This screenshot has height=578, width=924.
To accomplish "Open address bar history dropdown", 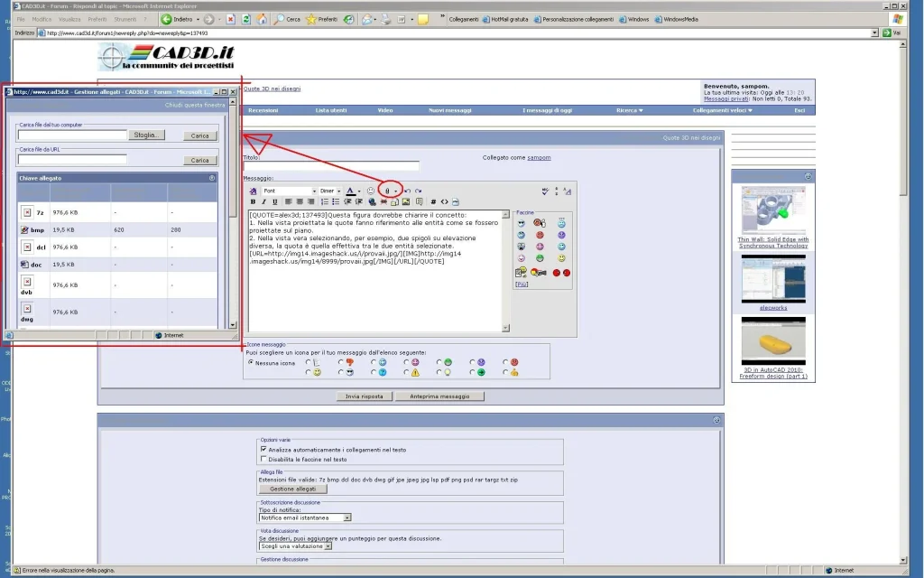I will click(x=874, y=33).
